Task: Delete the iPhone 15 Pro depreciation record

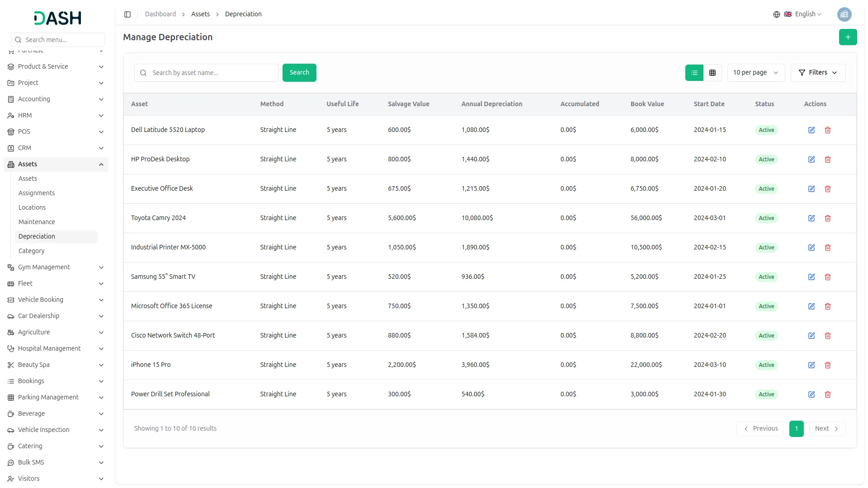Action: click(x=828, y=365)
